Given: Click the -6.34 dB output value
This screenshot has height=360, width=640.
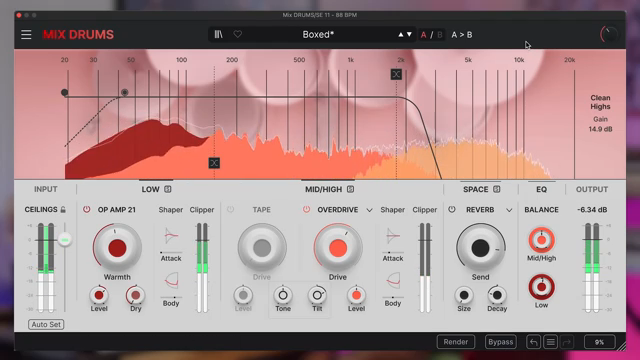Looking at the screenshot, I should pyautogui.click(x=592, y=209).
